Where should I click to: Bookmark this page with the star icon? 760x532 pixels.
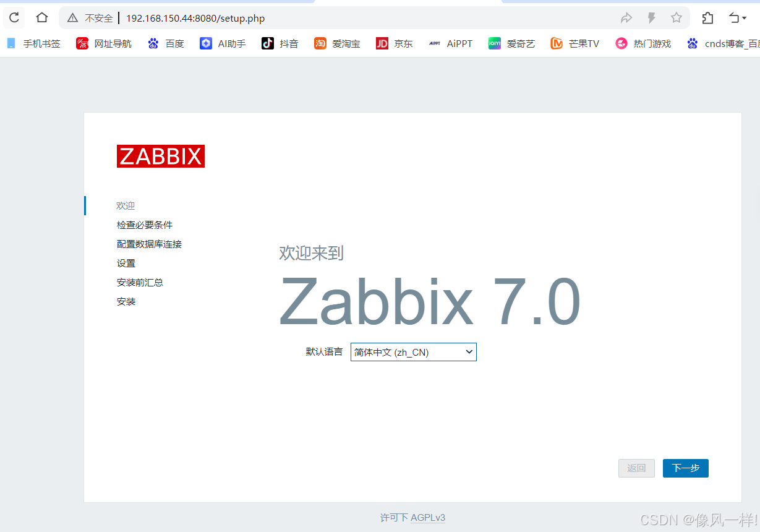pyautogui.click(x=677, y=18)
